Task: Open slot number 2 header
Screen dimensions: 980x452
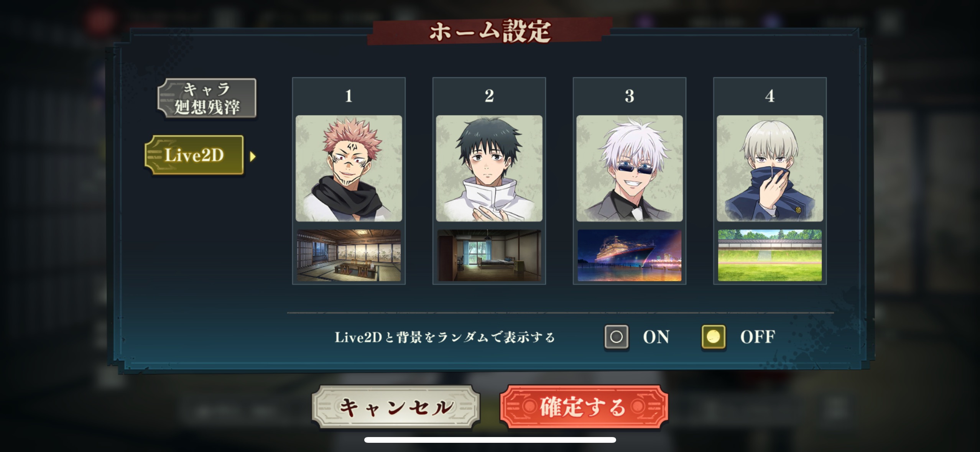Action: coord(489,96)
